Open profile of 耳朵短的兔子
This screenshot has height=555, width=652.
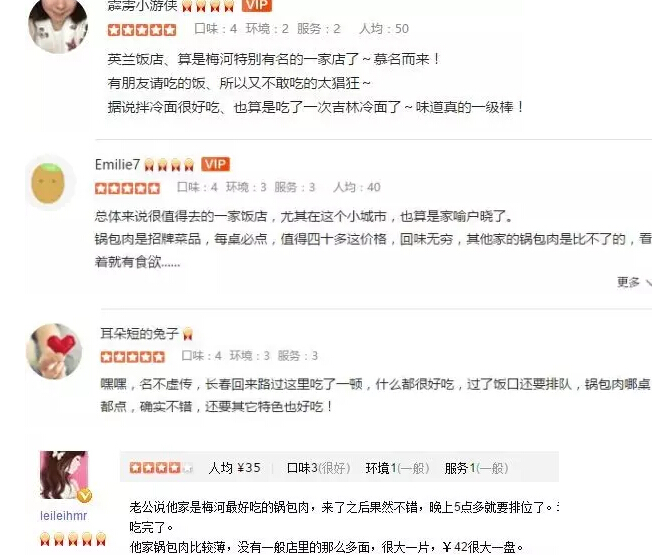139,333
